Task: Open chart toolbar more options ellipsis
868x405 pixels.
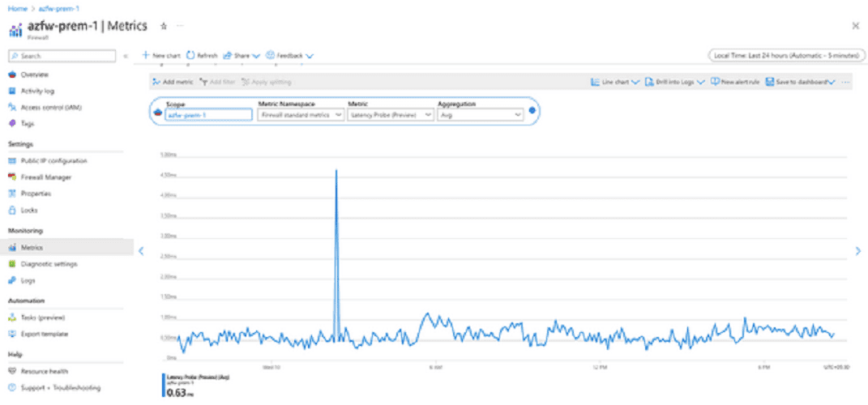Action: (845, 82)
